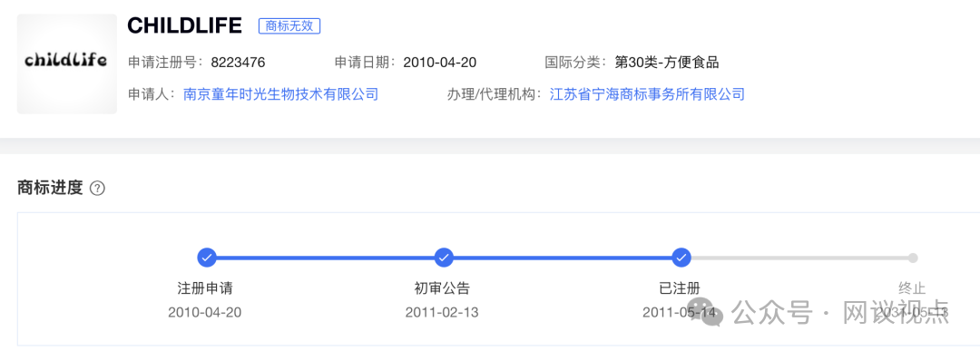The width and height of the screenshot is (980, 351).
Task: Click the 注册申请 checkmark step icon
Action: [x=206, y=258]
